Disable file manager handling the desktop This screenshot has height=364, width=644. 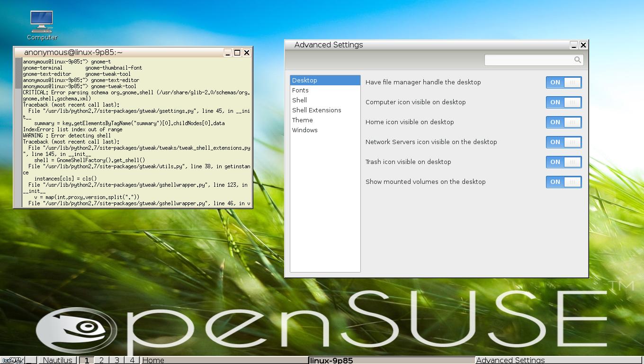coord(563,82)
